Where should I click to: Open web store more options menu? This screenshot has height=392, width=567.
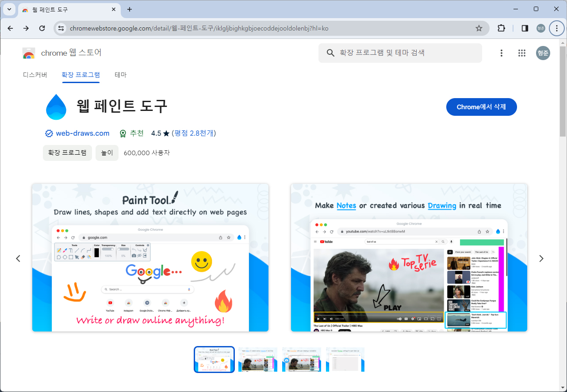click(x=501, y=53)
